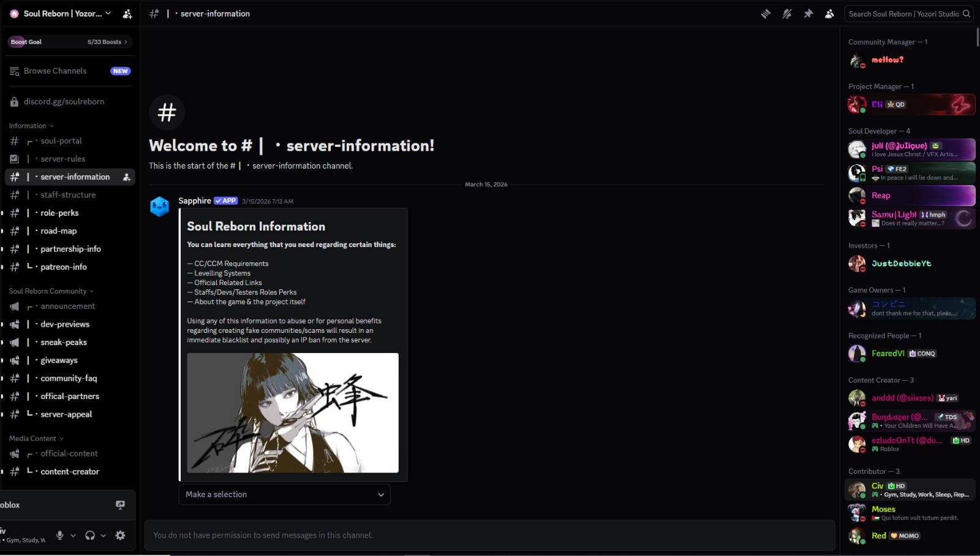Click the screen share icon beside Roblox

pos(120,505)
